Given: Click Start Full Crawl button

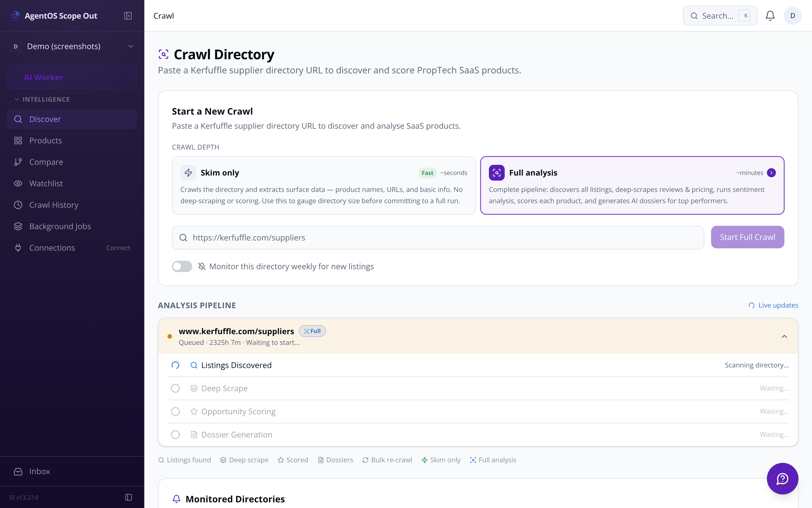Looking at the screenshot, I should [747, 237].
